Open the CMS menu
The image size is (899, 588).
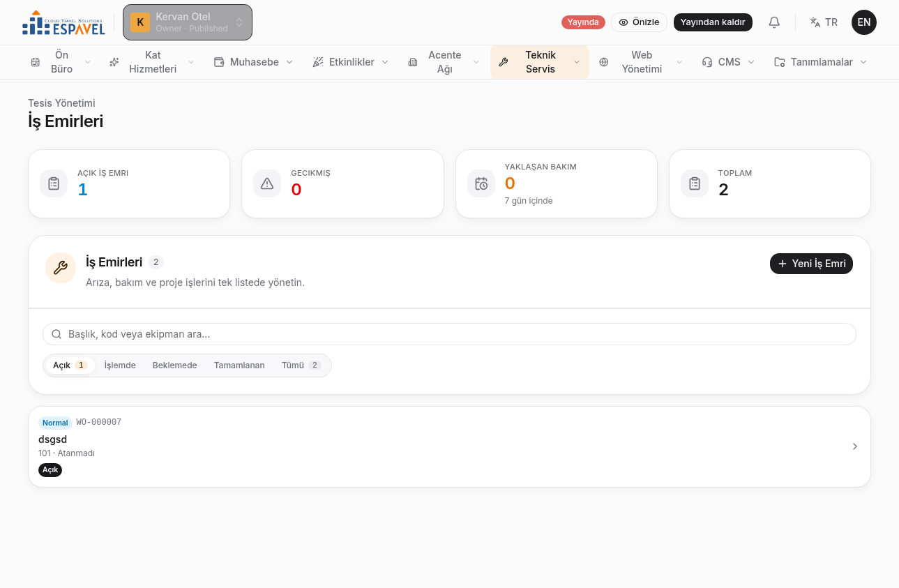click(x=729, y=62)
